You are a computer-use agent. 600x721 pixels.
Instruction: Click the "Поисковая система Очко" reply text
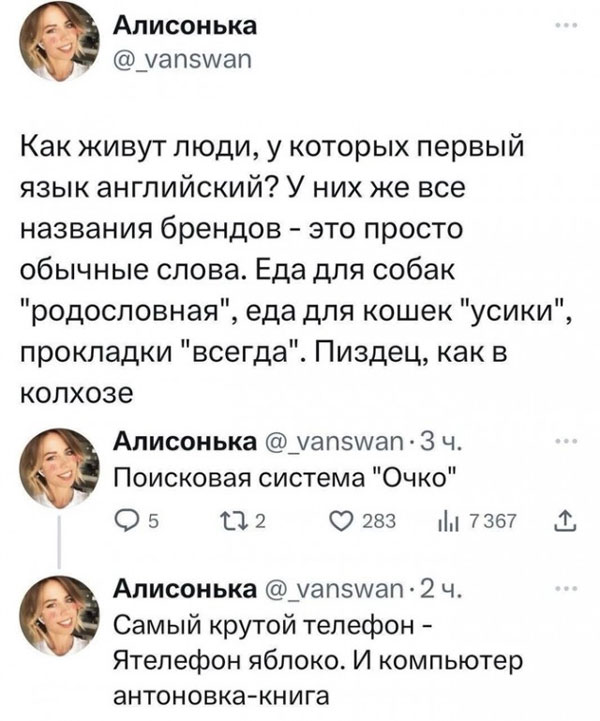coord(287,474)
